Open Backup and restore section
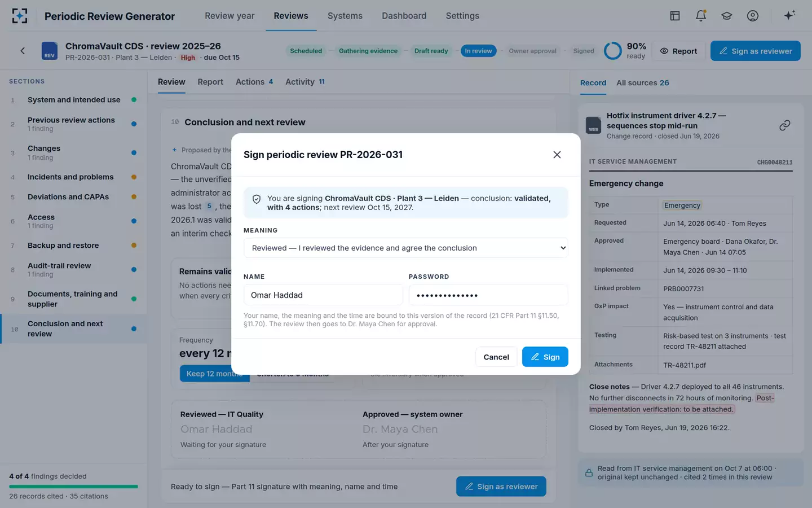The image size is (812, 508). 73,246
